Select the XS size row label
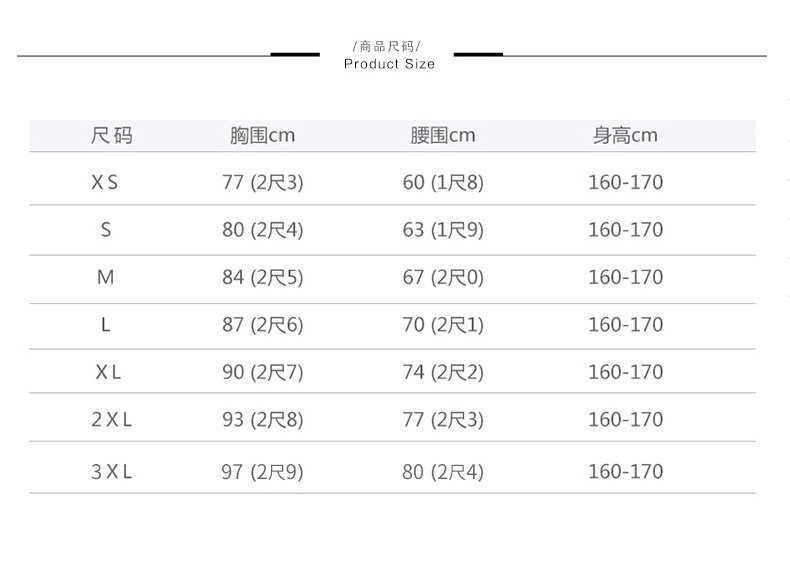790x562 pixels. coord(105,183)
